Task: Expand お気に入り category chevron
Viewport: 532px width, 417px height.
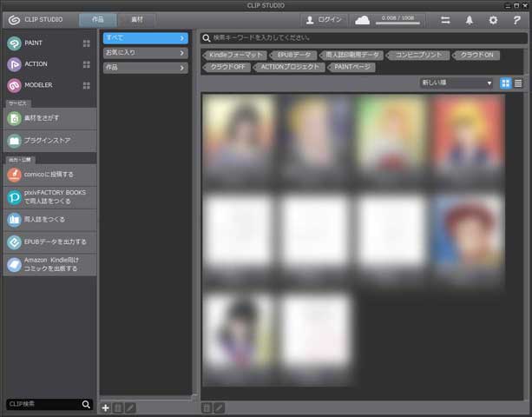Action: pos(182,53)
